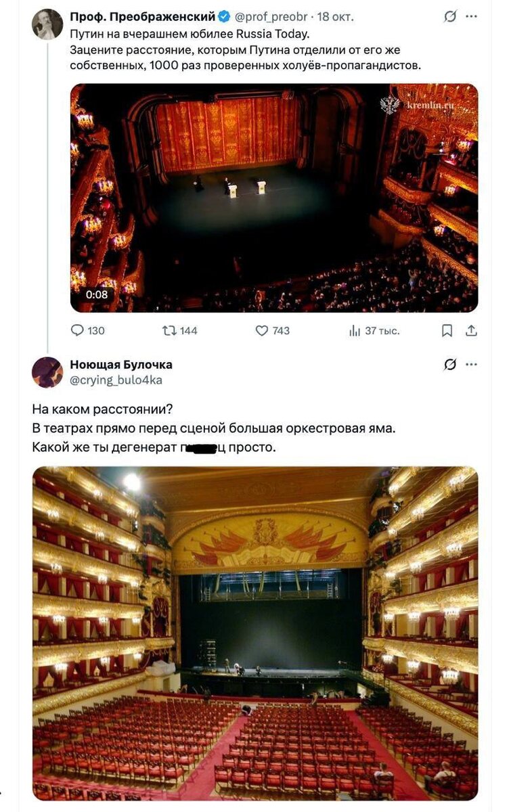Click the Ноющая Булочка display name
Image resolution: width=509 pixels, height=812 pixels.
(121, 364)
